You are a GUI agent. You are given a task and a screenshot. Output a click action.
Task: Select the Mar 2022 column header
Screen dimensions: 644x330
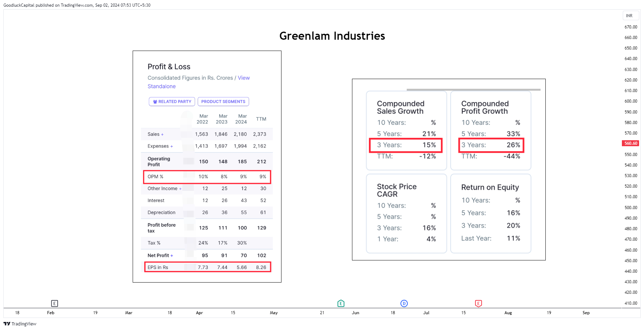[x=203, y=119]
